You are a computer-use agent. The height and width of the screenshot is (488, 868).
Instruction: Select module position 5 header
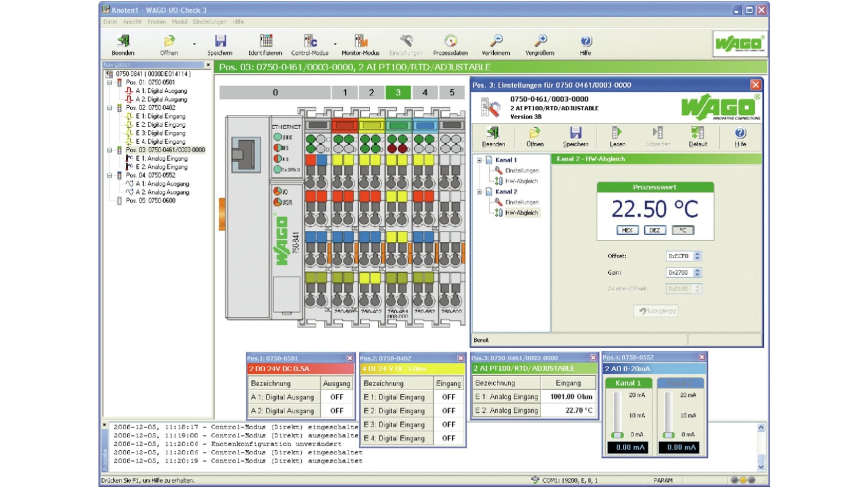pyautogui.click(x=452, y=92)
